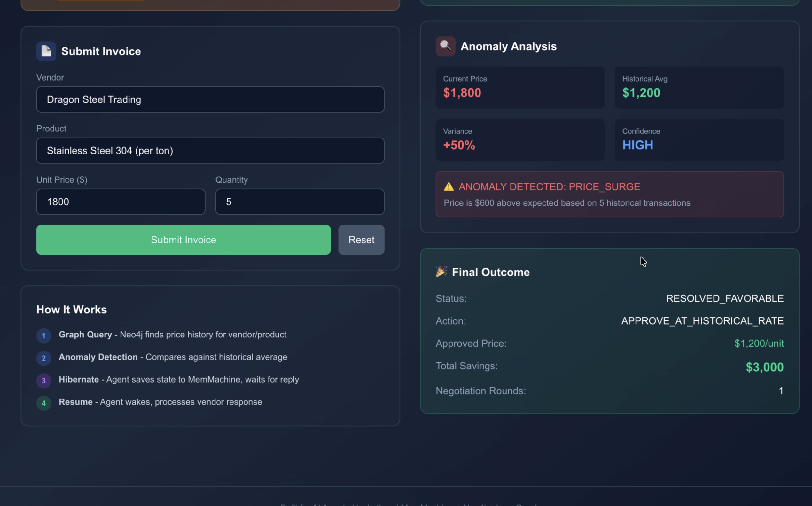
Task: Click the document icon beside Submit Invoice
Action: (x=46, y=51)
